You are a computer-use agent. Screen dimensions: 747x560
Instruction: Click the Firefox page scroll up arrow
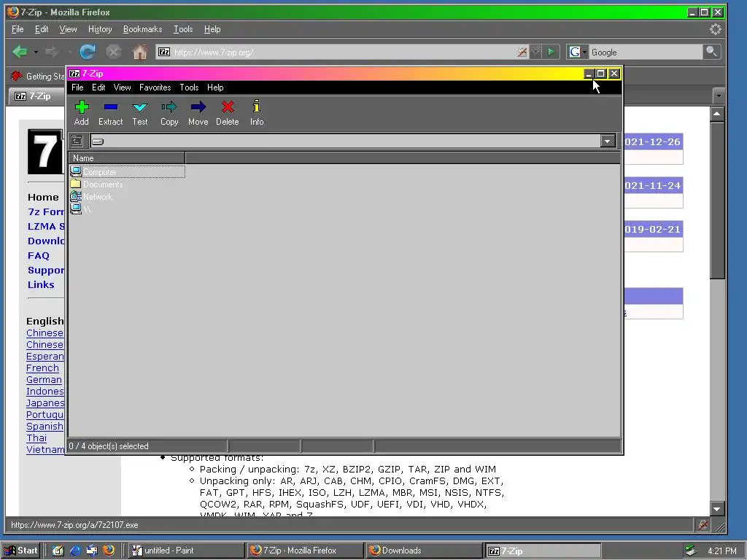[x=717, y=114]
